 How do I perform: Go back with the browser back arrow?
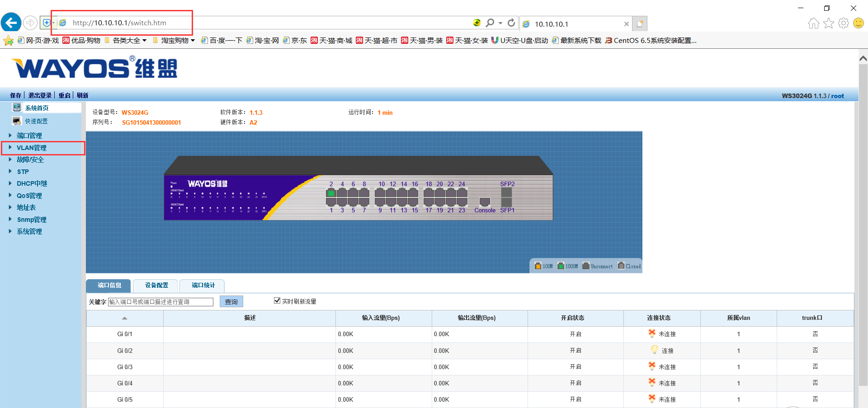pos(11,23)
